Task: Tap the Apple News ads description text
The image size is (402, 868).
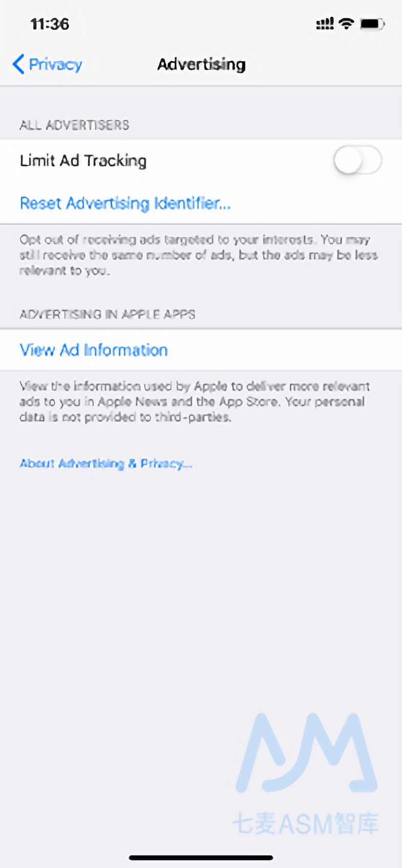Action: (195, 401)
